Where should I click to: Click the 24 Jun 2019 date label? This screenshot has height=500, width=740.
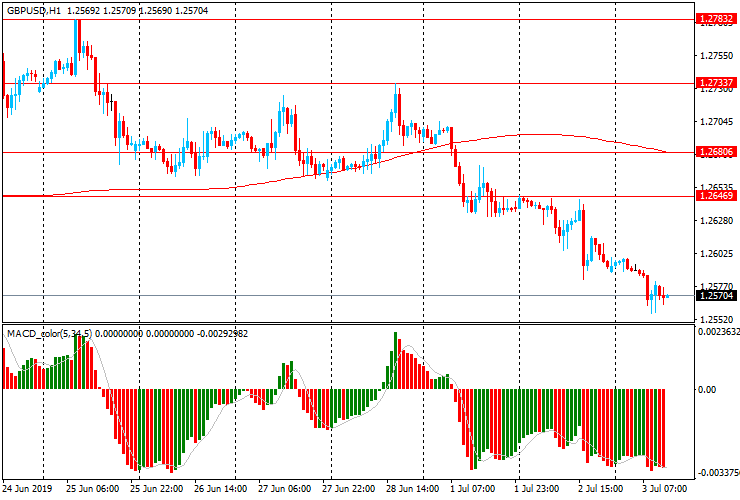coord(27,488)
